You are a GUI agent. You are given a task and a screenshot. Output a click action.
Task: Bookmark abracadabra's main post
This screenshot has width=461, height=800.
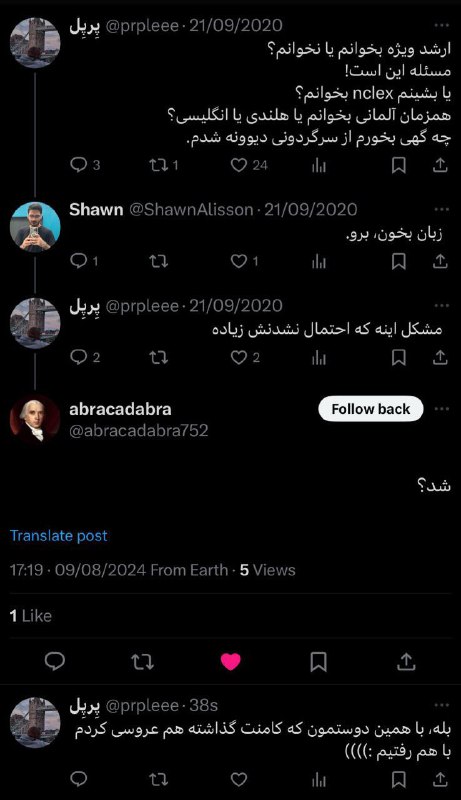point(318,661)
